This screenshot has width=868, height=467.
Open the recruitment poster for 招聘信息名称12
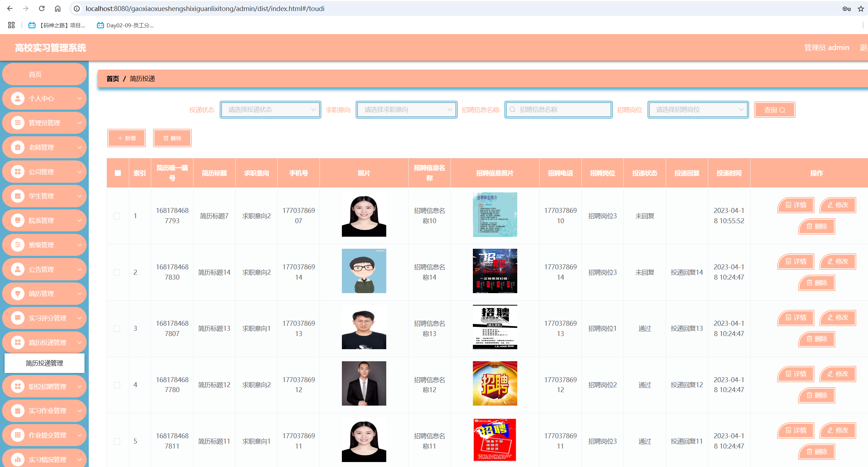coord(495,383)
